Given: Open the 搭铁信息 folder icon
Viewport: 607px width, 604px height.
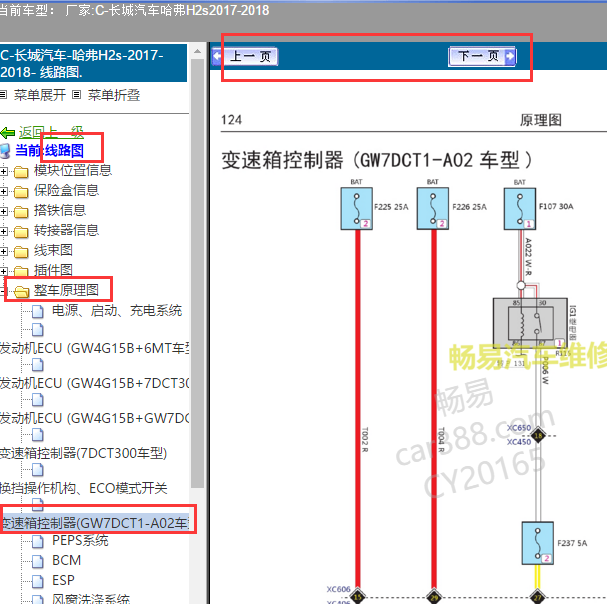Looking at the screenshot, I should (21, 212).
